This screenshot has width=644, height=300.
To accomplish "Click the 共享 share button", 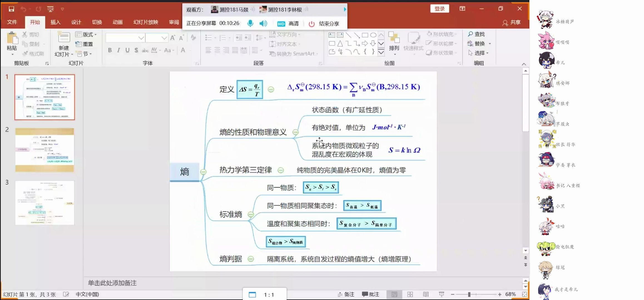I will point(511,22).
